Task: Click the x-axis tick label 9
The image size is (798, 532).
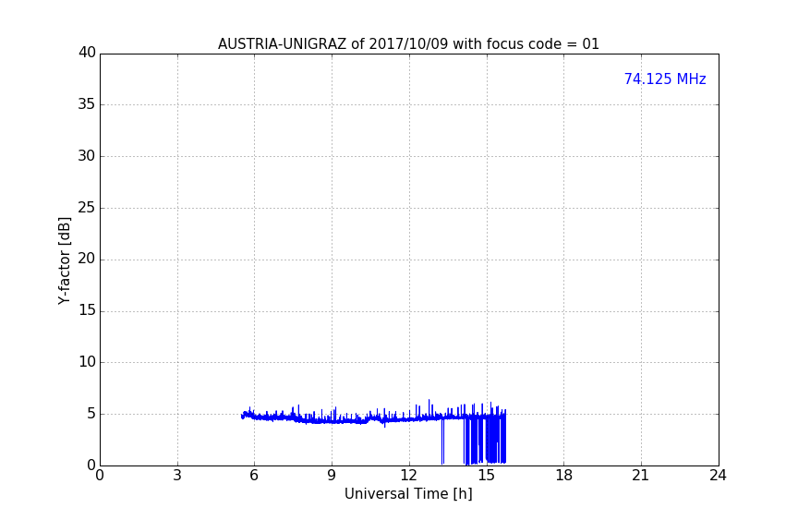Action: pos(332,476)
